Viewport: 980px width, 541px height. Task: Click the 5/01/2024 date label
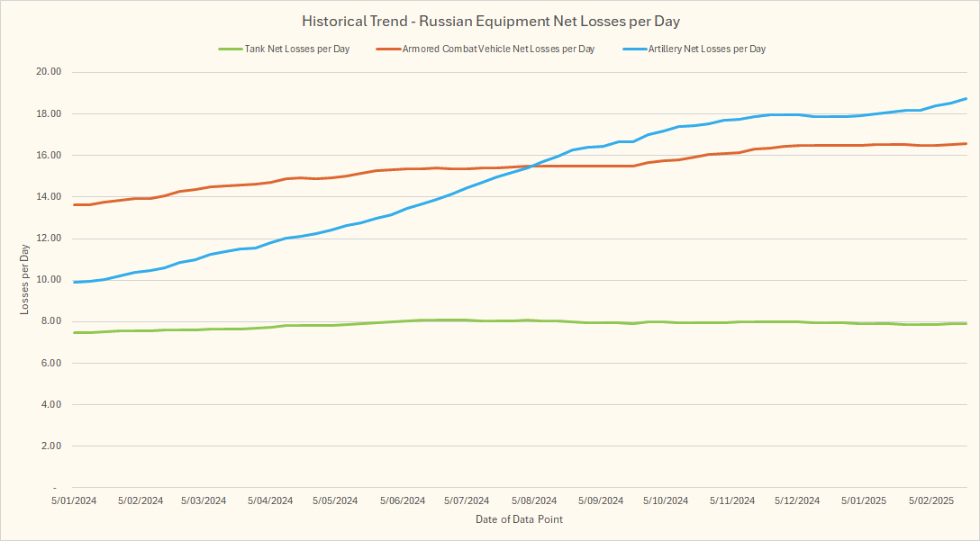74,500
